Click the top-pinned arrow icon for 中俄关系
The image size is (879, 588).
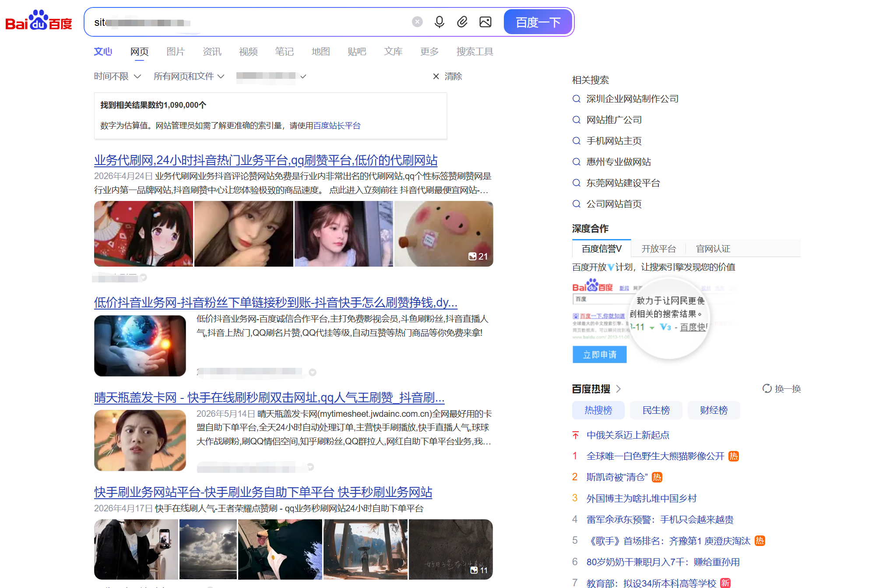[576, 435]
